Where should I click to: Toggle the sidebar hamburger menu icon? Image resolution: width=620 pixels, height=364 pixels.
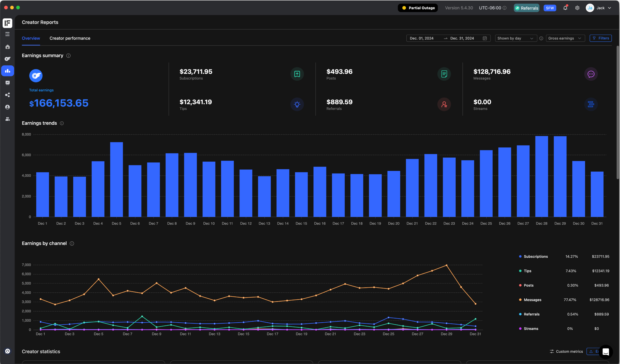[x=8, y=34]
